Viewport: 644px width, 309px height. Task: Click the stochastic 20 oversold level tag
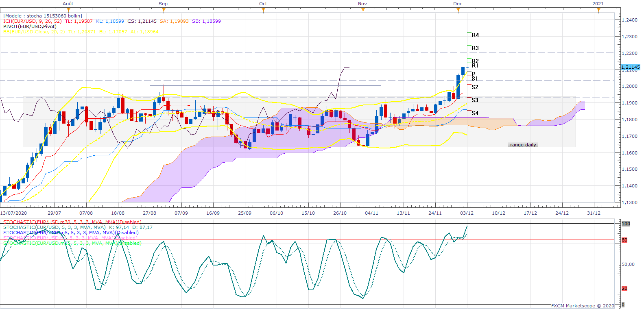point(624,288)
